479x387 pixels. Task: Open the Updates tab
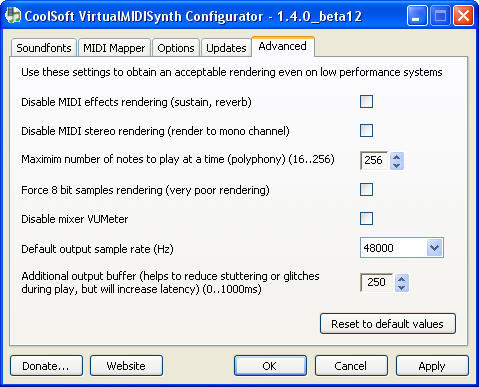tap(226, 48)
